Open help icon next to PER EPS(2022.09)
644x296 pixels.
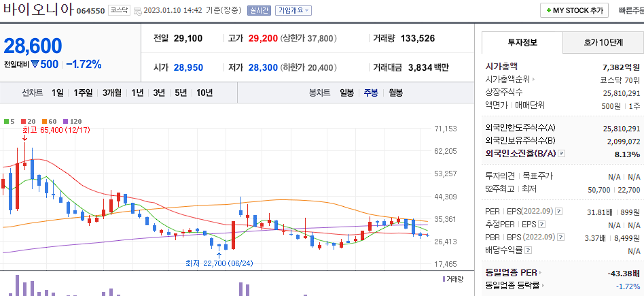[x=558, y=212]
